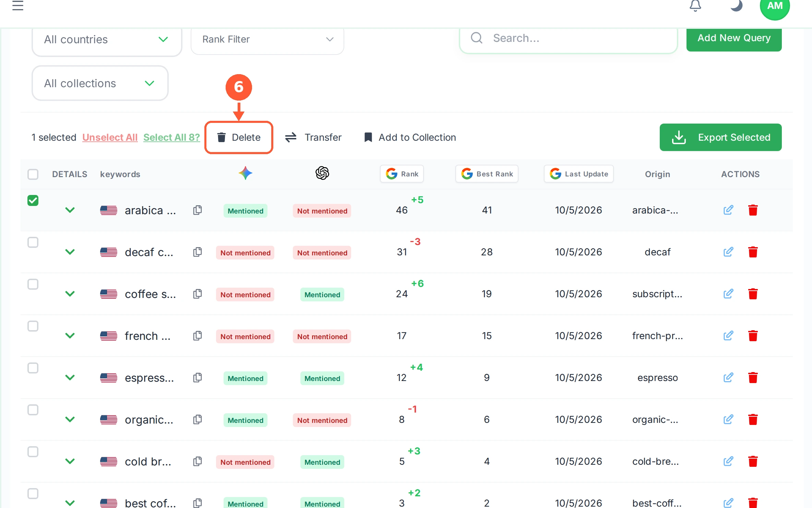
Task: Expand details for decaf row
Action: click(x=70, y=252)
